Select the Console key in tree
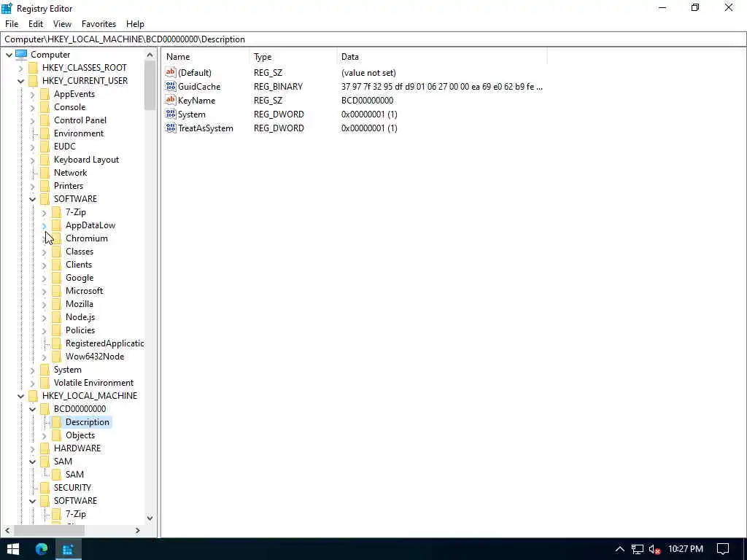 coord(69,107)
